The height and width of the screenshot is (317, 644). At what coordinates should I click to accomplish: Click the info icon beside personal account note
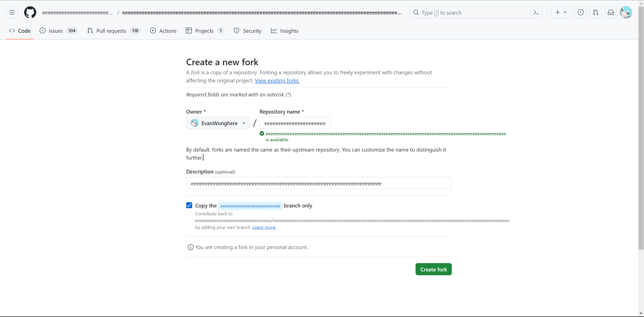pos(190,247)
